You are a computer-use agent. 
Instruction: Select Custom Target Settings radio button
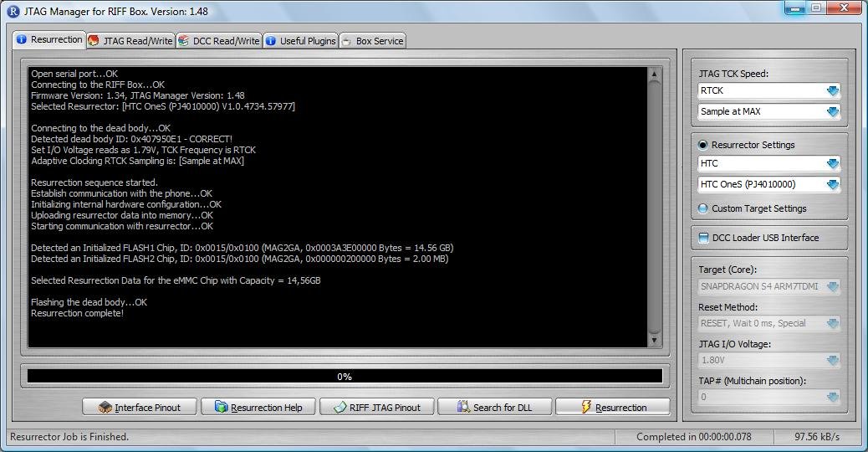[x=703, y=208]
